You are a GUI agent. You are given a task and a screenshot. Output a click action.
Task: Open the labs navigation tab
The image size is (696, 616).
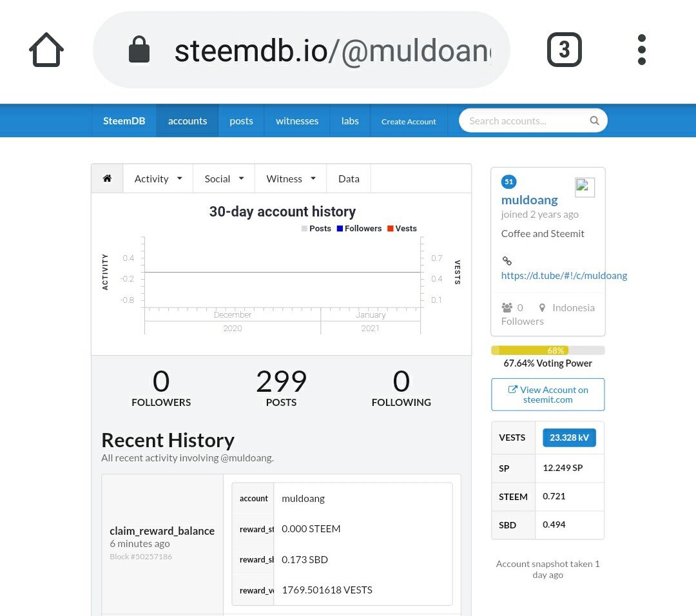pos(350,120)
